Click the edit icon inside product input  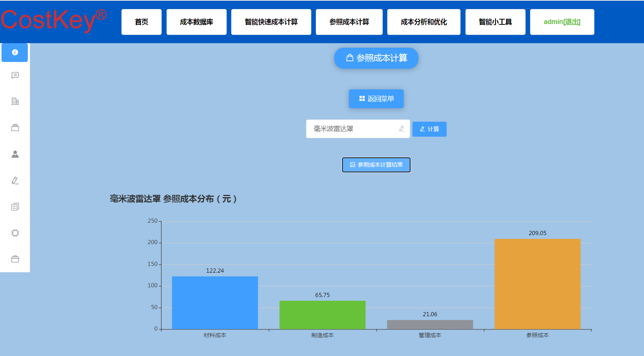(x=402, y=129)
